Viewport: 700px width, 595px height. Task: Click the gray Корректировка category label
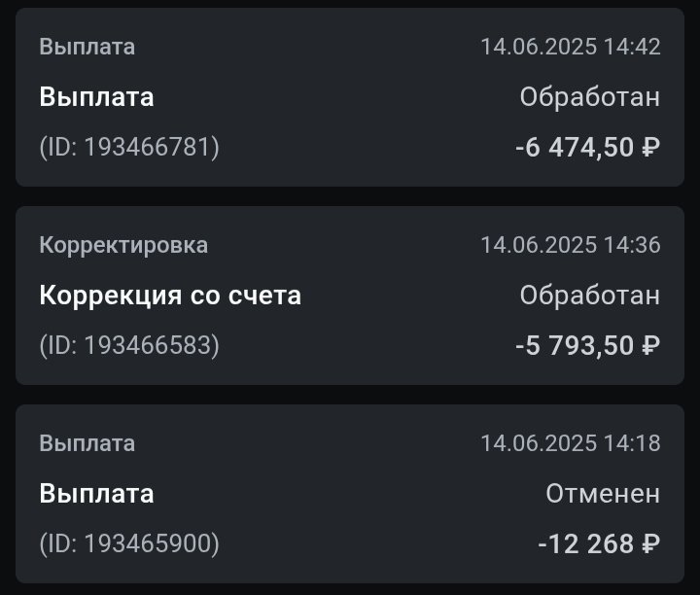tap(123, 245)
